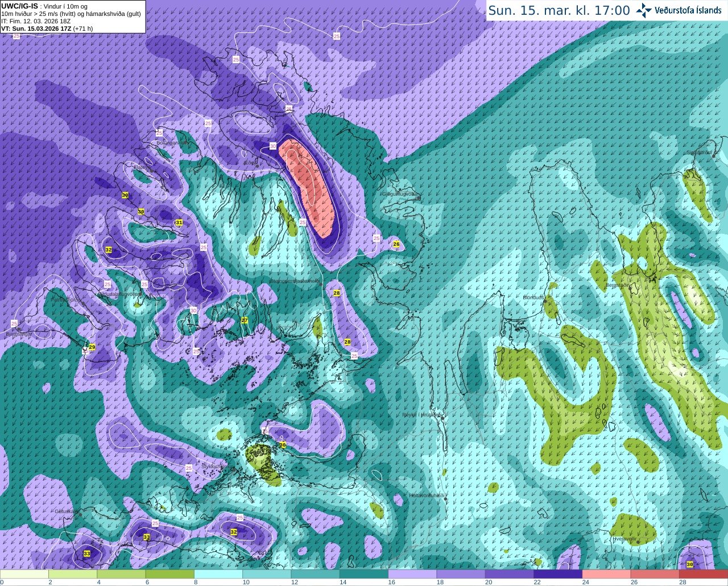The image size is (728, 586).
Task: Click the Veðurstofa Íslands logo
Action: pos(679,10)
